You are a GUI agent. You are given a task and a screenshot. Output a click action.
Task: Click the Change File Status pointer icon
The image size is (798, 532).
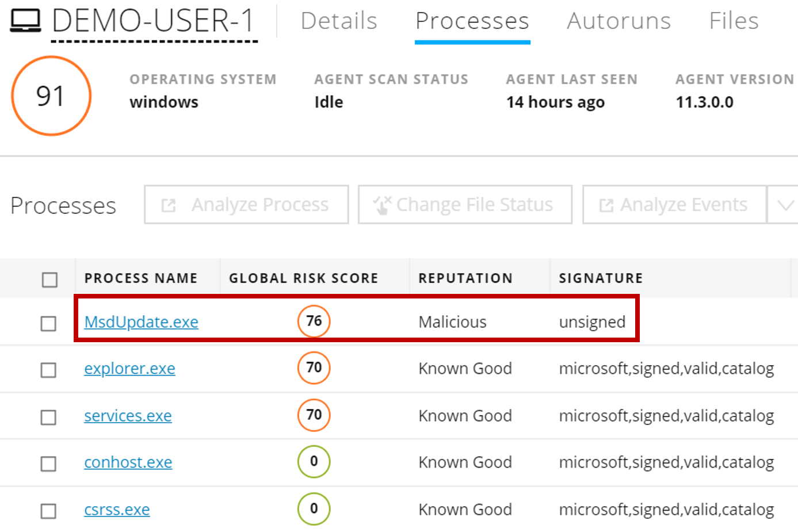pyautogui.click(x=382, y=205)
